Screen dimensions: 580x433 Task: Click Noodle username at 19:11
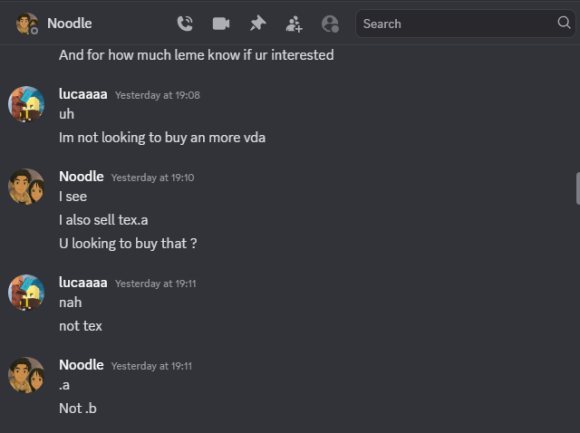81,365
